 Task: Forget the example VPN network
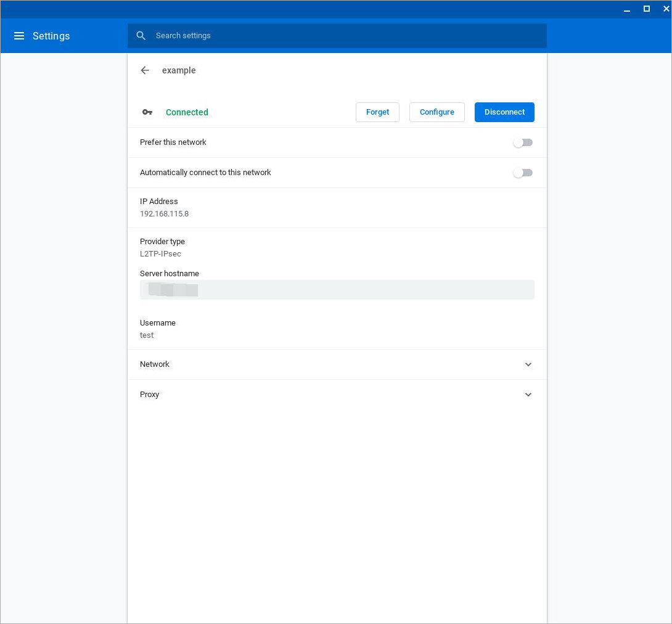pyautogui.click(x=377, y=112)
